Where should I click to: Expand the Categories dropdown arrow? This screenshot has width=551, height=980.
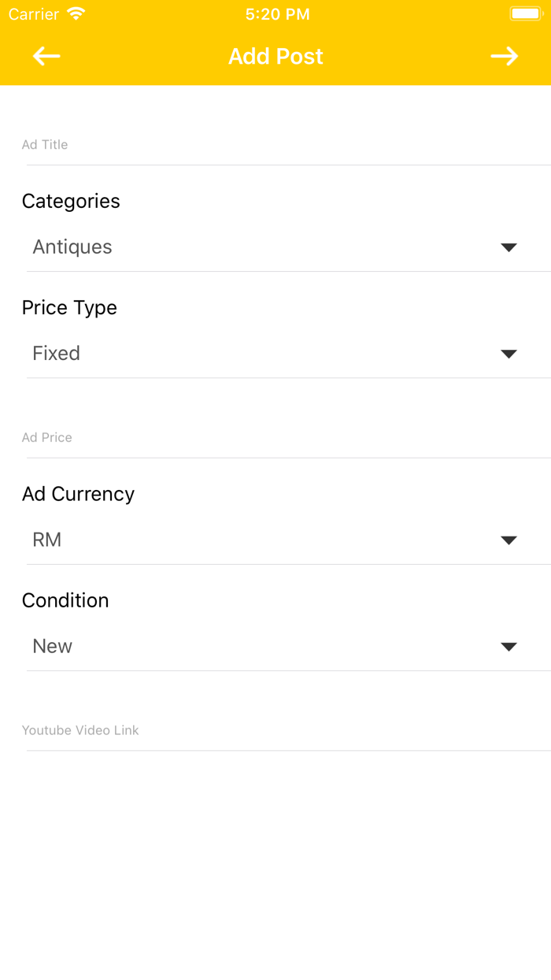point(508,247)
